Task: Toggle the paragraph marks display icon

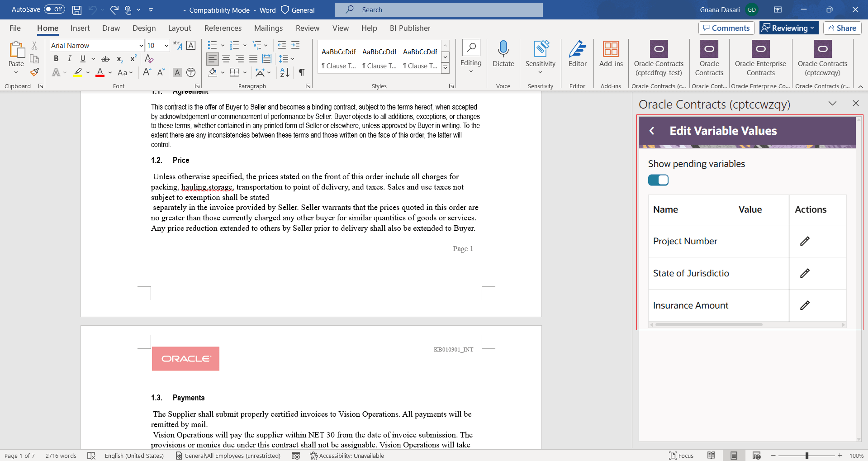Action: 302,72
